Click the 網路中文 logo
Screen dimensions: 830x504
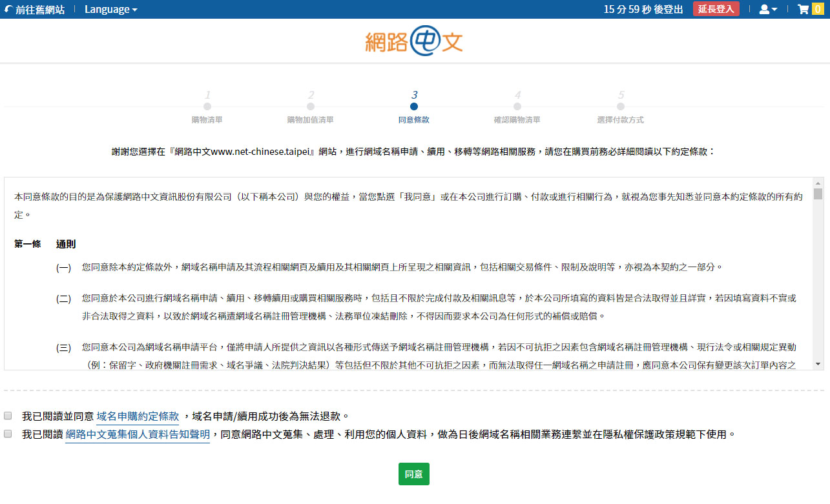[414, 42]
